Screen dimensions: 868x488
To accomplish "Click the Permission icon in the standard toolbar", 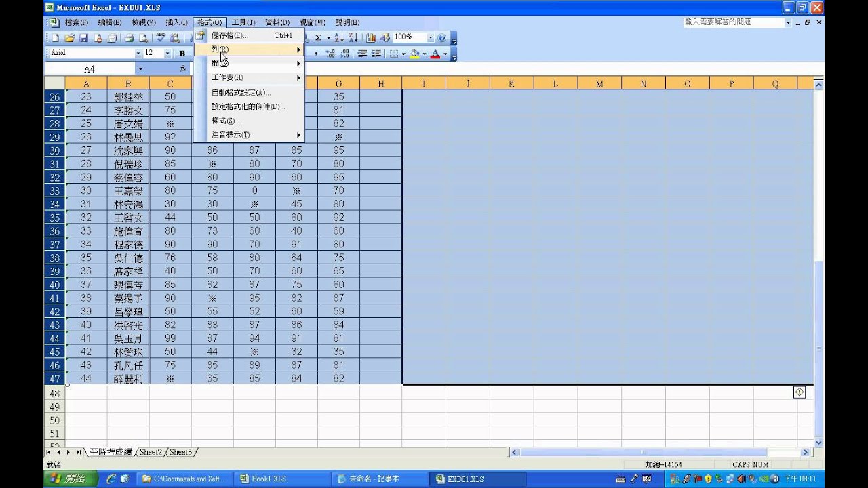I will (x=98, y=38).
